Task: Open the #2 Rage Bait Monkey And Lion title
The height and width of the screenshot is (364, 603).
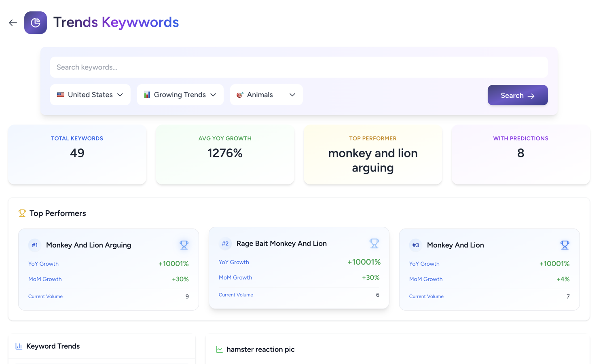Action: (281, 243)
